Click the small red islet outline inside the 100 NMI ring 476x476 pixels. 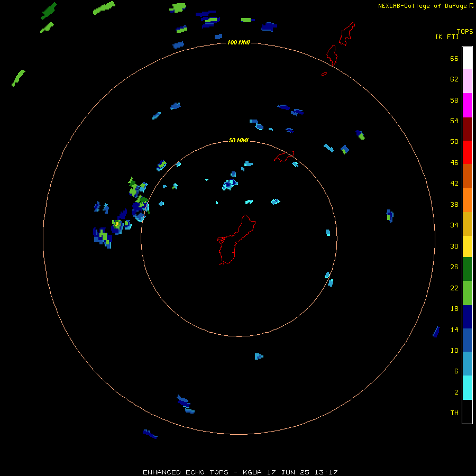(324, 74)
